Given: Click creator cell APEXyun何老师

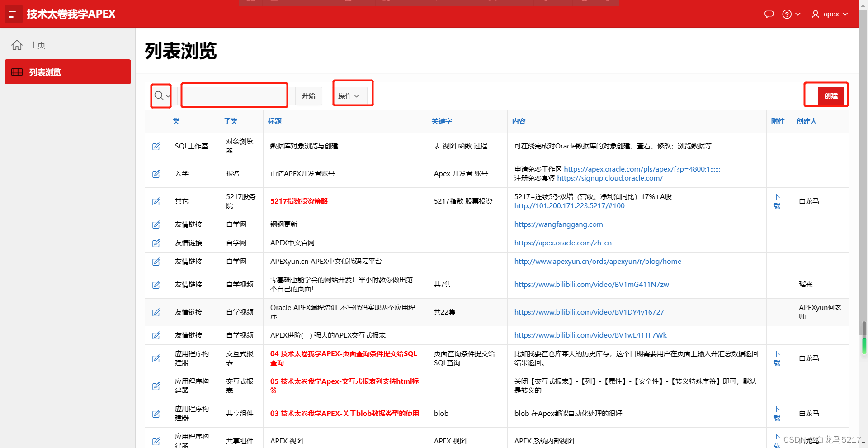Looking at the screenshot, I should (820, 312).
